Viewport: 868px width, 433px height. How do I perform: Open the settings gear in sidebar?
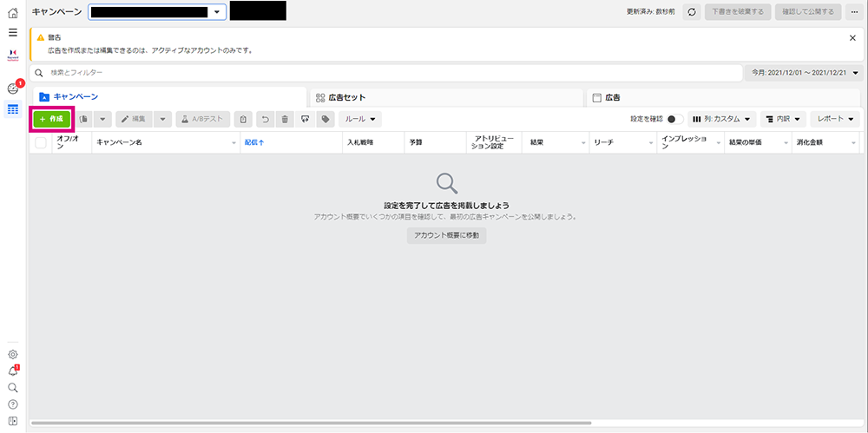[x=13, y=354]
